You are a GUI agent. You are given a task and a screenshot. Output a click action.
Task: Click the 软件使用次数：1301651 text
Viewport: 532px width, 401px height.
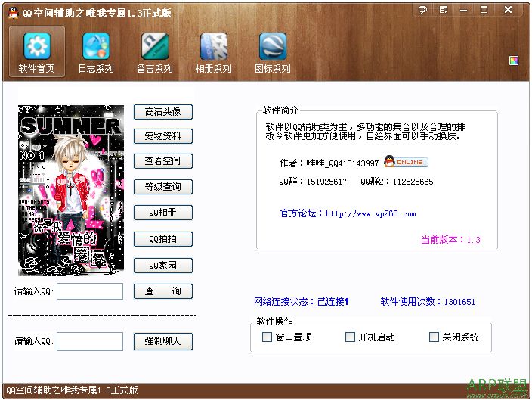pyautogui.click(x=428, y=301)
